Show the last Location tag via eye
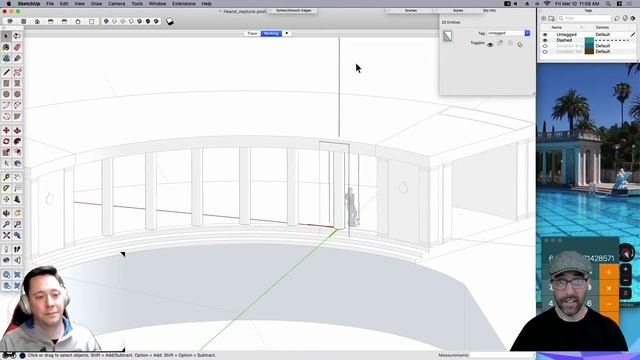Image resolution: width=640 pixels, height=360 pixels. coord(545,52)
